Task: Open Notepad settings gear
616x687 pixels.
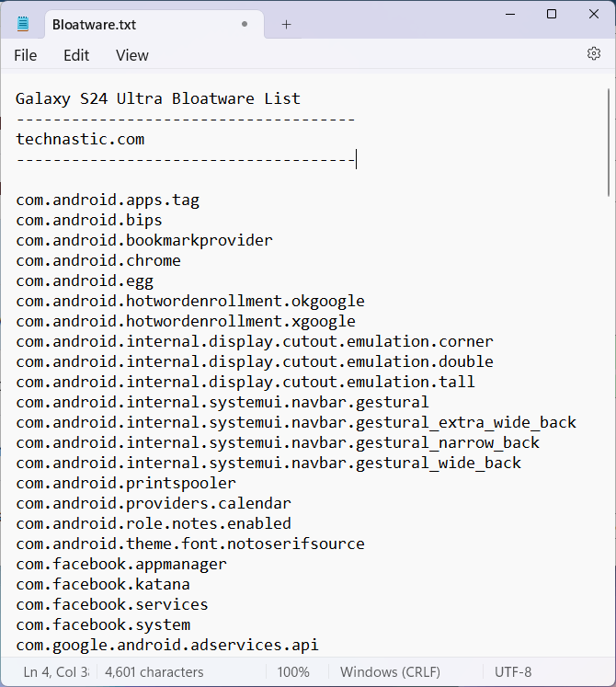Action: click(x=593, y=54)
